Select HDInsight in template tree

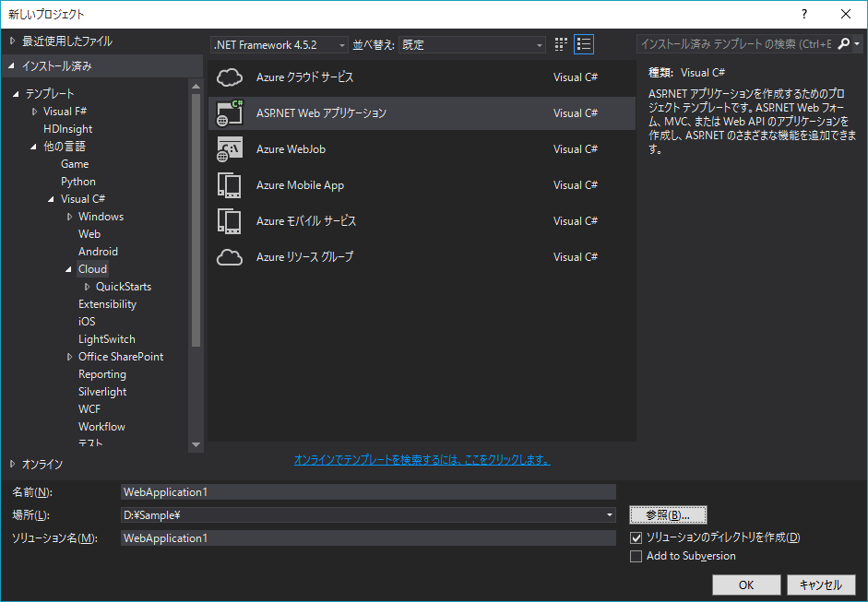tap(67, 129)
